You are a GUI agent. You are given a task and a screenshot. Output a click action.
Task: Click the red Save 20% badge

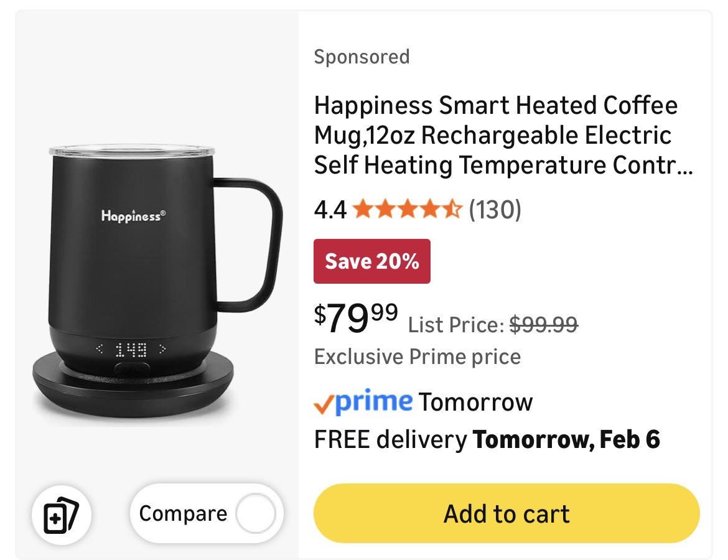371,261
